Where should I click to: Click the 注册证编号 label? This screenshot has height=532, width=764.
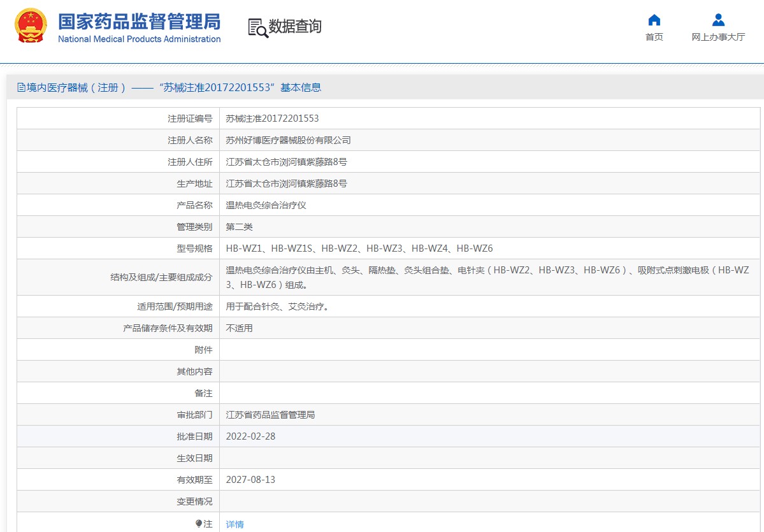click(x=190, y=119)
